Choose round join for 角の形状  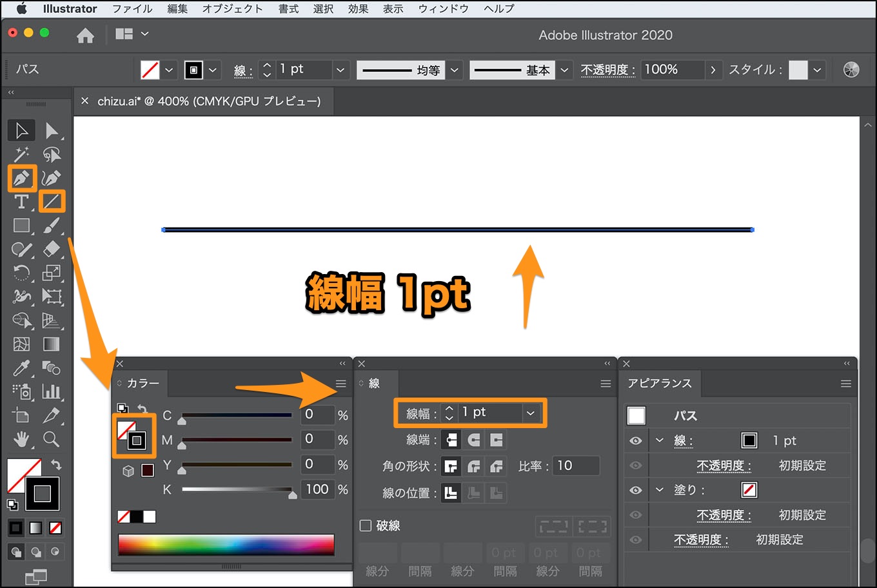[474, 465]
